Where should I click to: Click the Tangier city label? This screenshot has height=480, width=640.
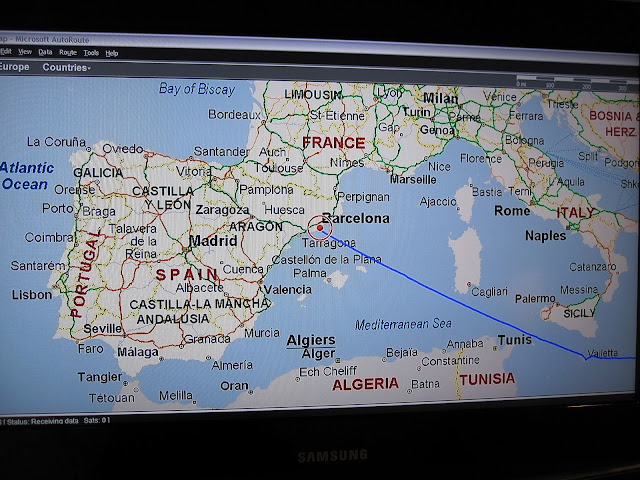coord(100,377)
